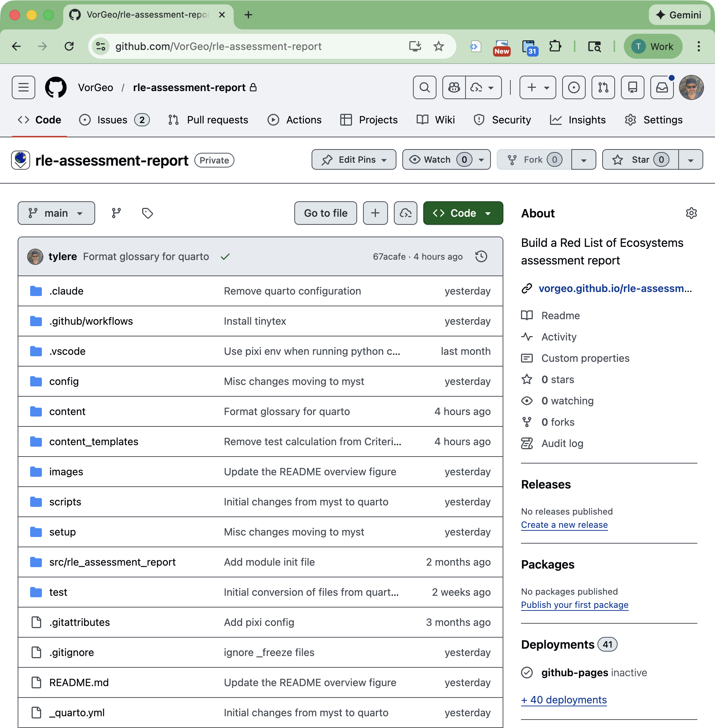Bookmark this page with the star

click(438, 46)
